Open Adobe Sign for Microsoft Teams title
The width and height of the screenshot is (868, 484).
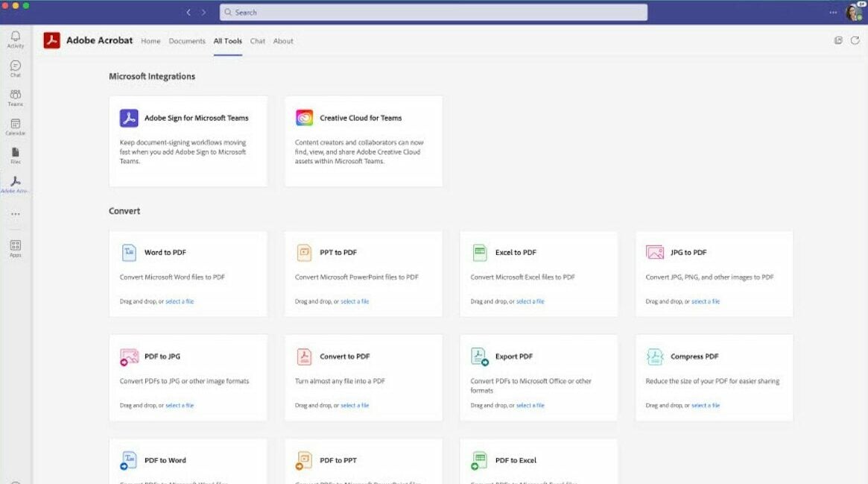click(x=197, y=118)
